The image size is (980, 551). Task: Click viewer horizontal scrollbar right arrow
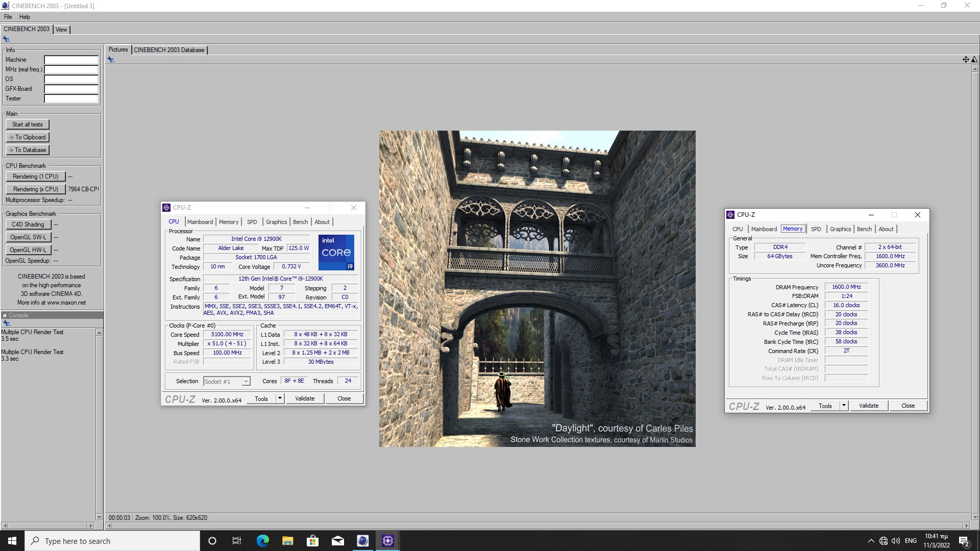[966, 525]
